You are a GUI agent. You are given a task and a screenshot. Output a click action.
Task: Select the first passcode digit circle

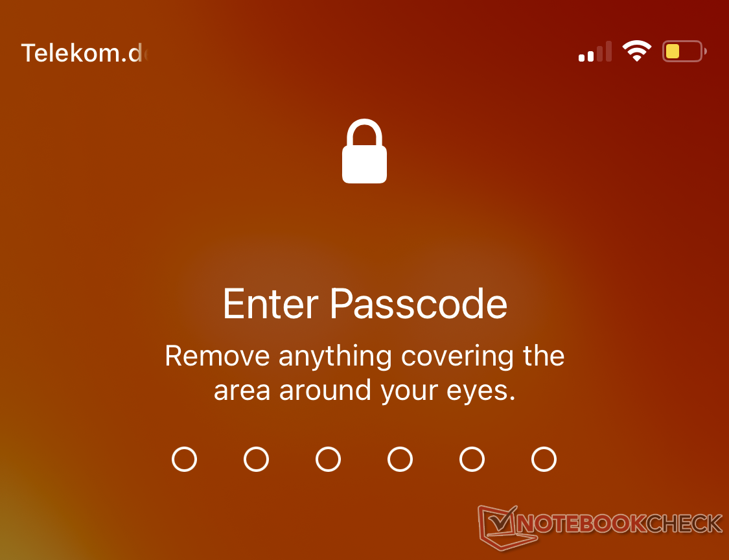(x=184, y=459)
